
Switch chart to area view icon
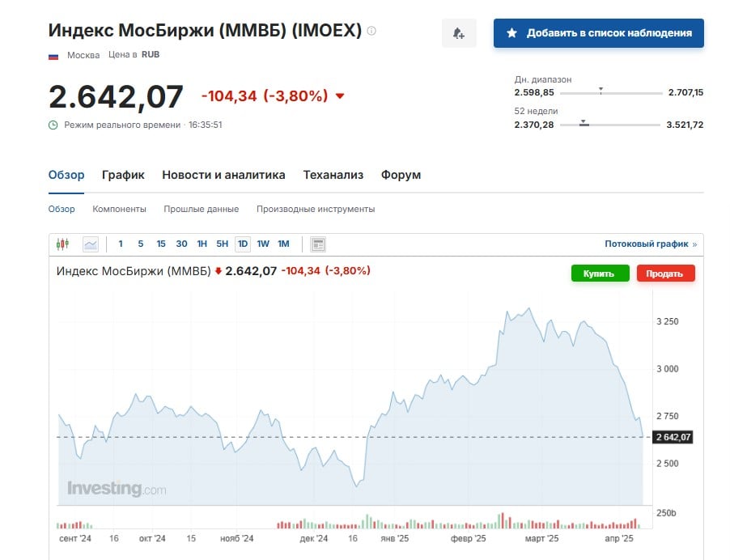91,244
